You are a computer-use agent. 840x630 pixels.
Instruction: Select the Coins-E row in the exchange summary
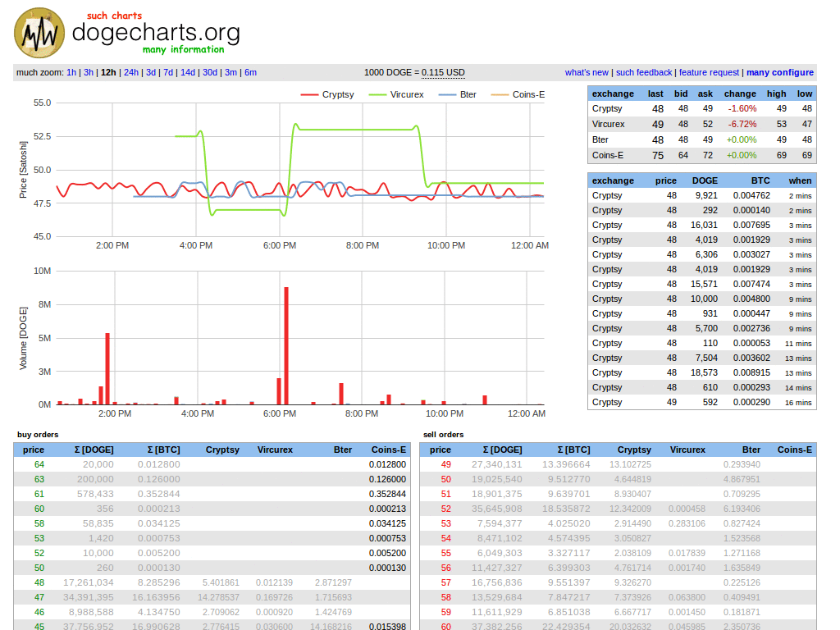pos(702,155)
